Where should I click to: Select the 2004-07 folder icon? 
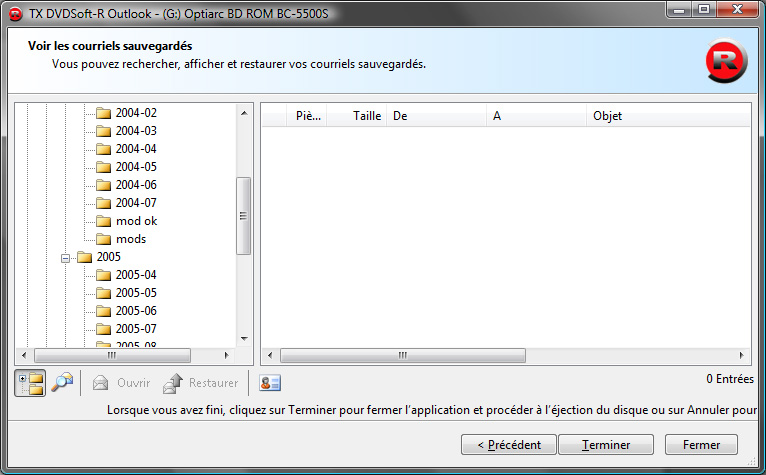pos(103,203)
